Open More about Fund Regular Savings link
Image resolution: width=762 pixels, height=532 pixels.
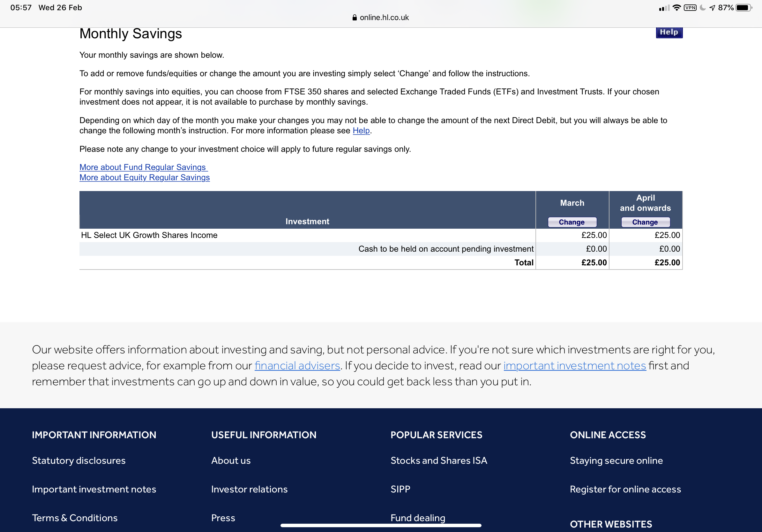(x=143, y=167)
